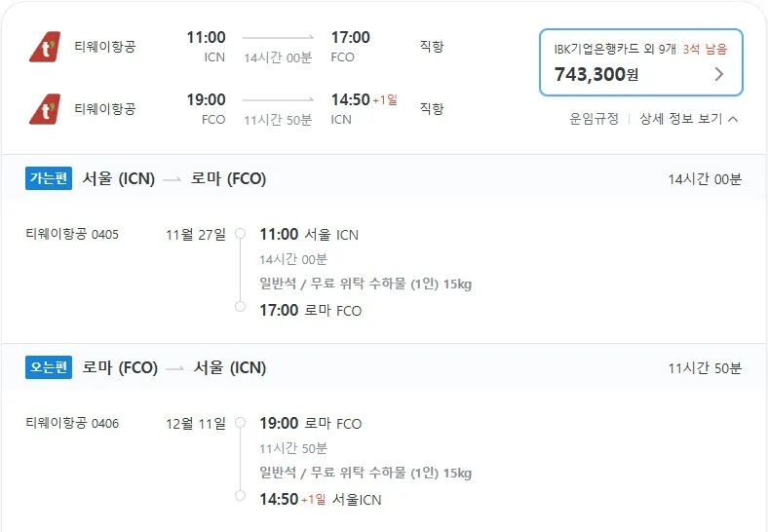Click the T'way logo beside the 19:00 flight
This screenshot has width=768, height=532.
click(45, 109)
